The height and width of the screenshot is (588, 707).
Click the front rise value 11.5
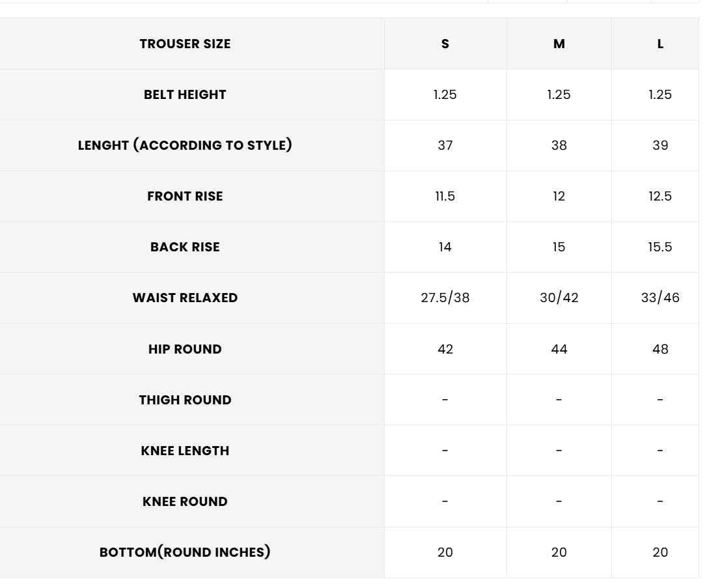tap(445, 196)
